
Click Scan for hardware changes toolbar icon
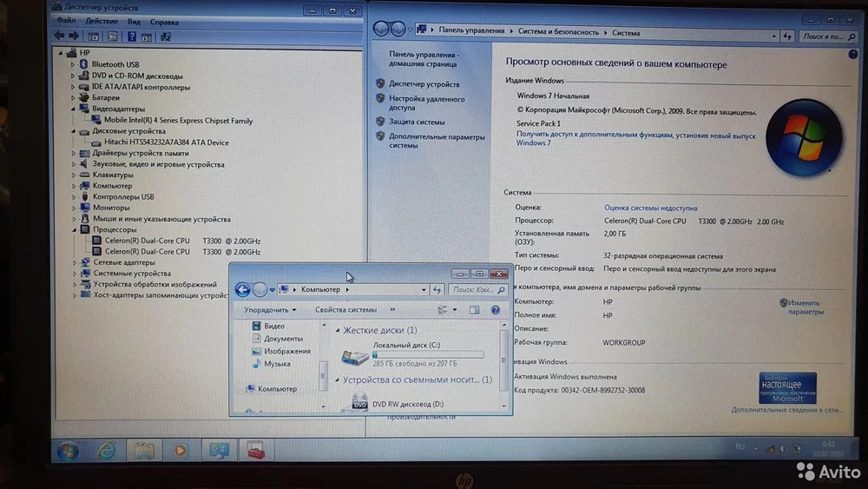point(165,37)
